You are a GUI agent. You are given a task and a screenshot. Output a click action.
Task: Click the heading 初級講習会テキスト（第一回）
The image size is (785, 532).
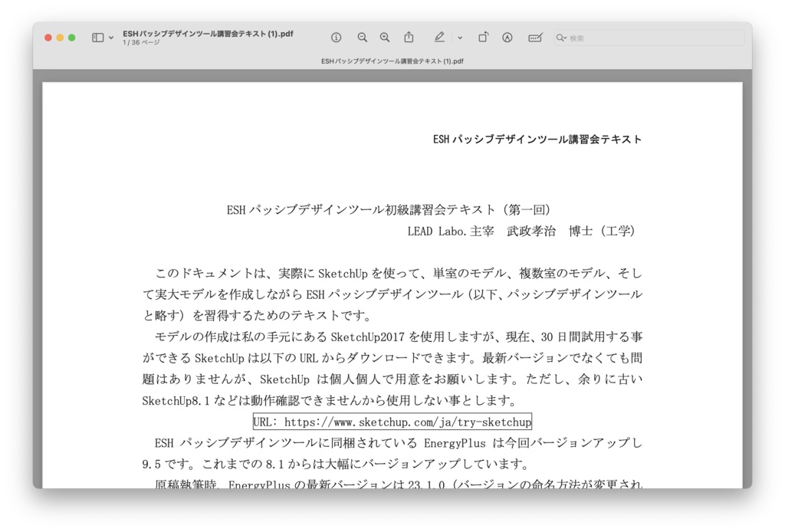(x=468, y=210)
